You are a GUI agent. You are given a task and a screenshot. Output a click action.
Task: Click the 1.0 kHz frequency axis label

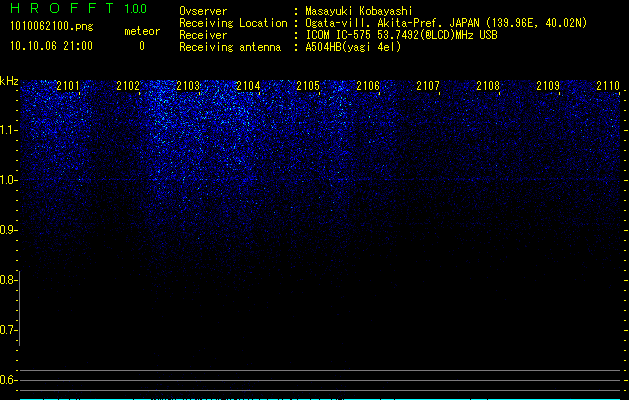click(7, 180)
